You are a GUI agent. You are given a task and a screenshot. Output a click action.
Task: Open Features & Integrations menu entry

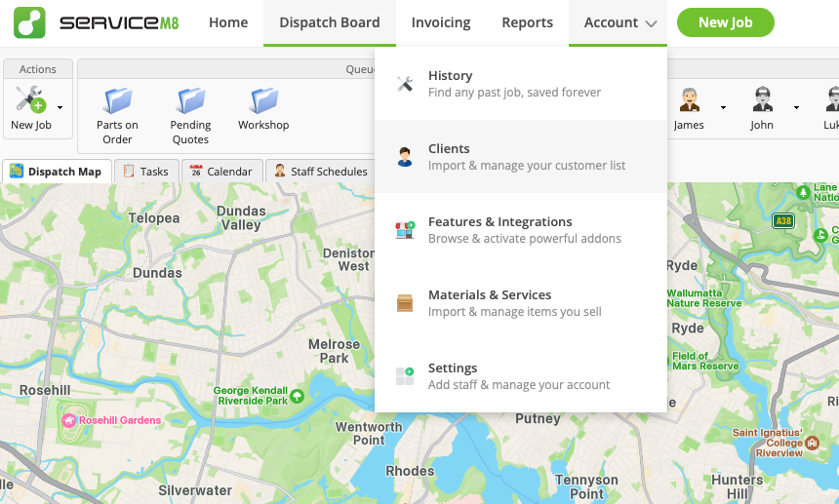(521, 230)
